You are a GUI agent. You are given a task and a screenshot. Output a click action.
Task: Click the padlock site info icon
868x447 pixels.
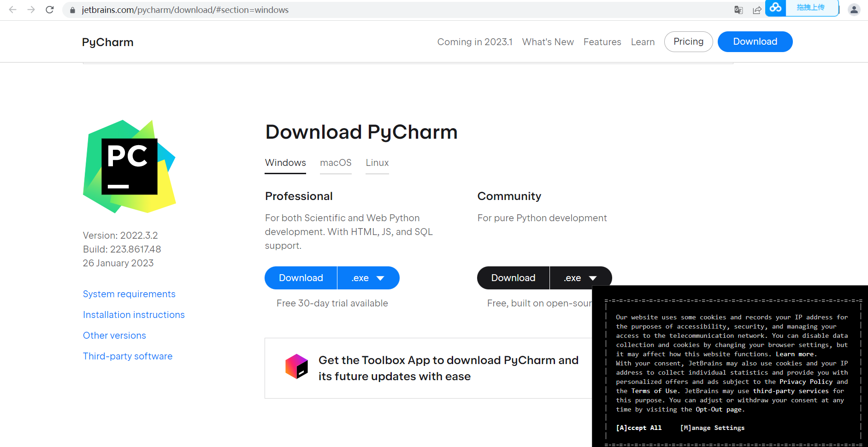tap(72, 10)
